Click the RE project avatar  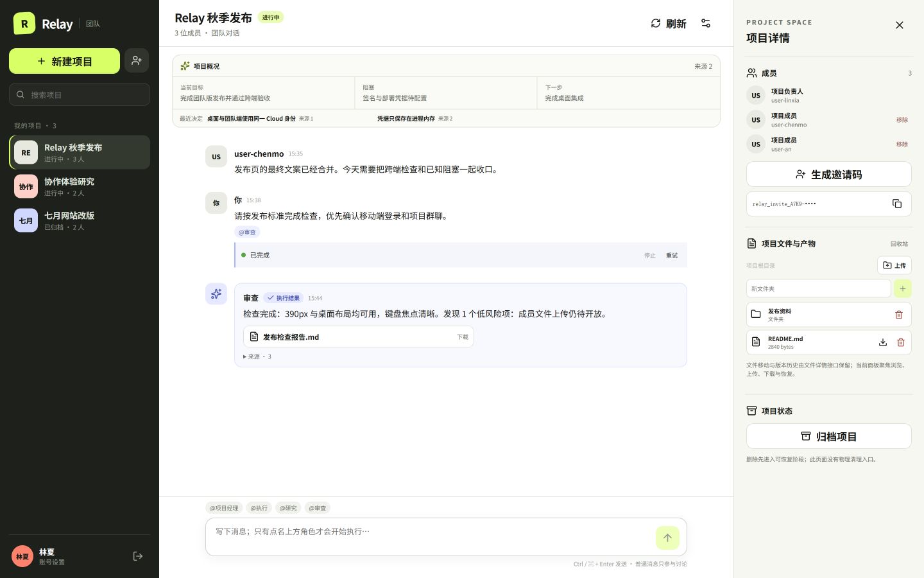(x=26, y=153)
